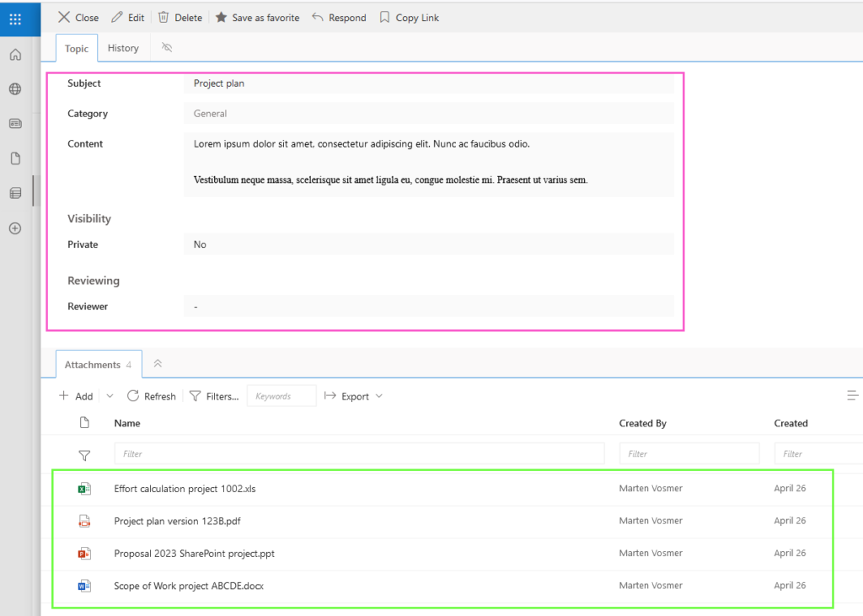863x616 pixels.
Task: Save the topic as favorite
Action: [x=257, y=17]
